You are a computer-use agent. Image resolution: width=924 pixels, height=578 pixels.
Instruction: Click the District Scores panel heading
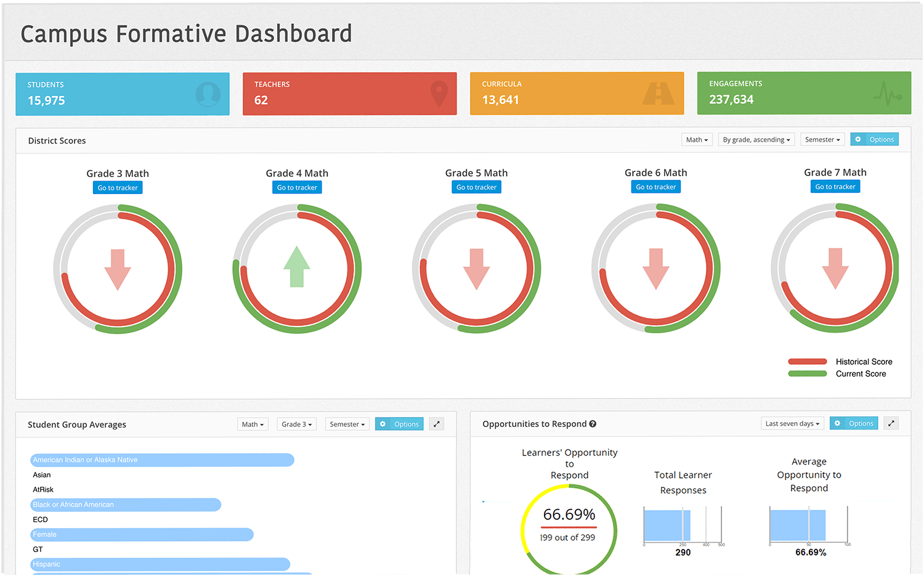tap(57, 141)
